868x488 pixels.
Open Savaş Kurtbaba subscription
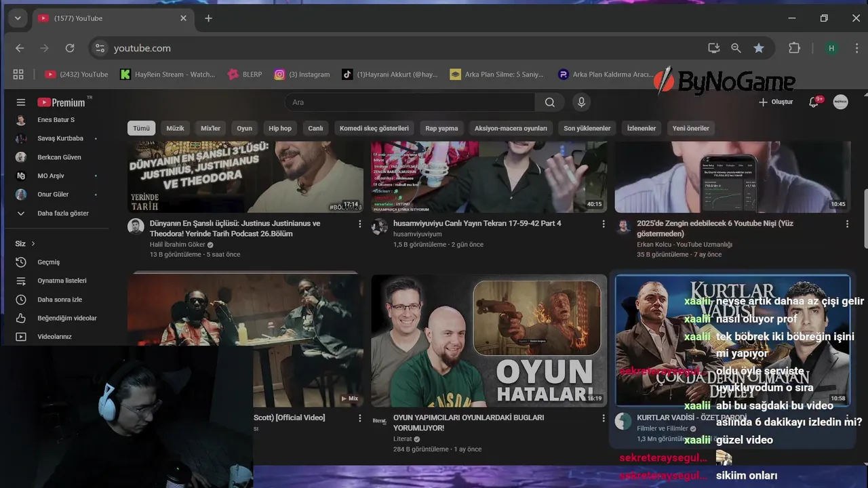point(60,138)
